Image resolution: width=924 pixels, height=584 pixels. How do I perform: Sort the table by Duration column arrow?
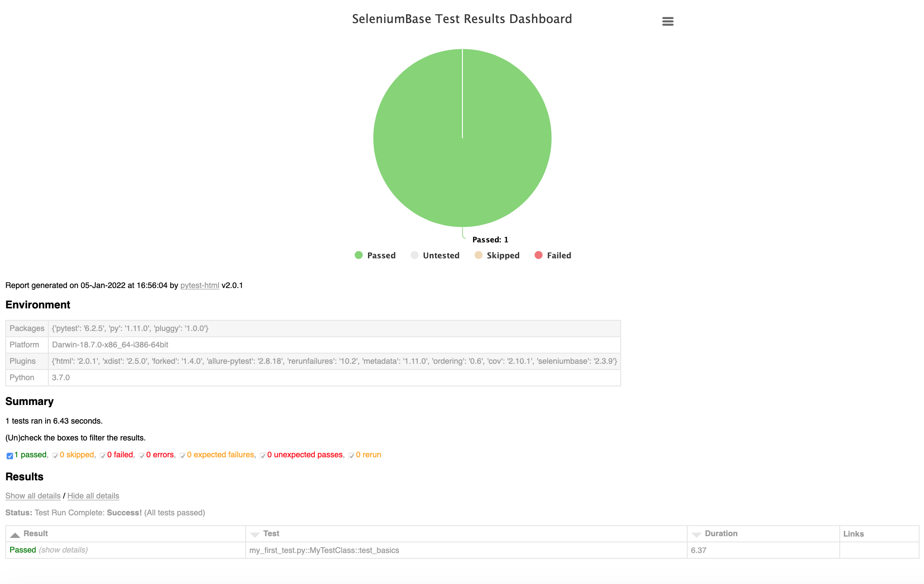[x=697, y=533]
